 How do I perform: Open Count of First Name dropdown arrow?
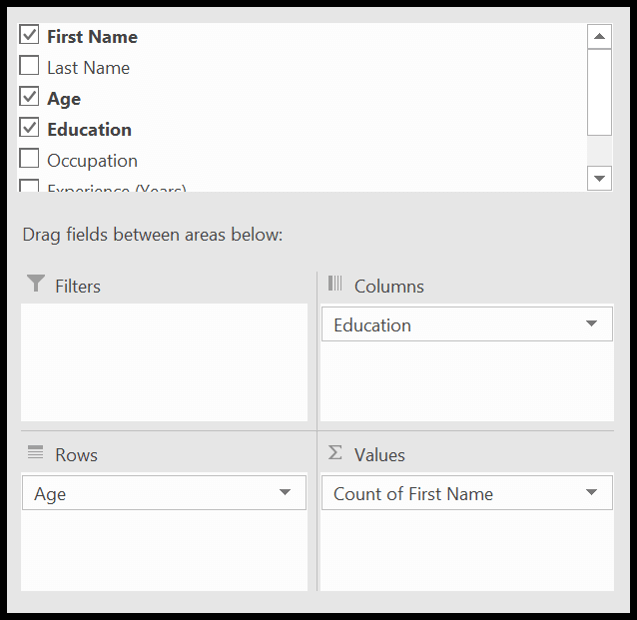tap(592, 492)
